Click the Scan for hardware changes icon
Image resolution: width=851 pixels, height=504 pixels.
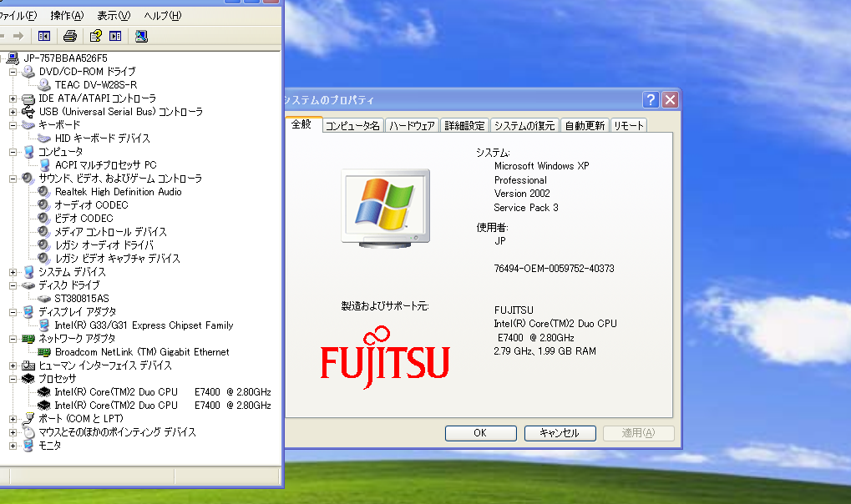click(x=141, y=36)
